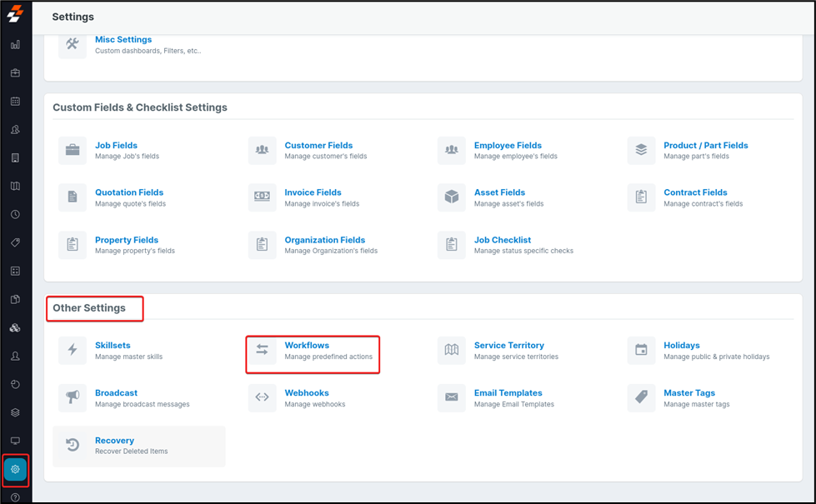The height and width of the screenshot is (504, 816).
Task: Click the Job Checklist clipboard icon
Action: pyautogui.click(x=451, y=245)
